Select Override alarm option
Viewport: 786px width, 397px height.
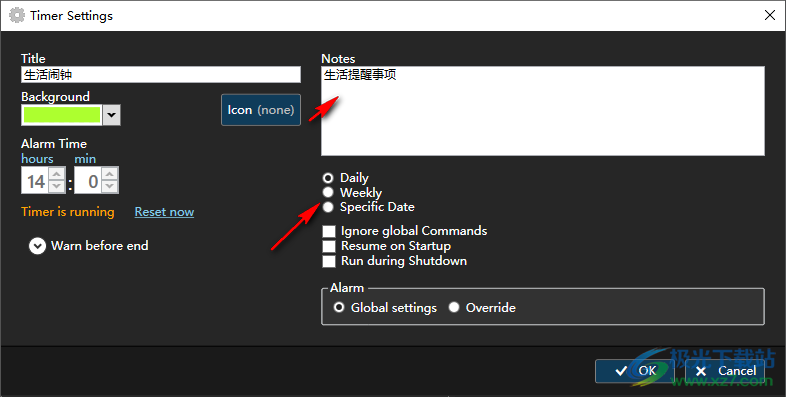pyautogui.click(x=454, y=307)
